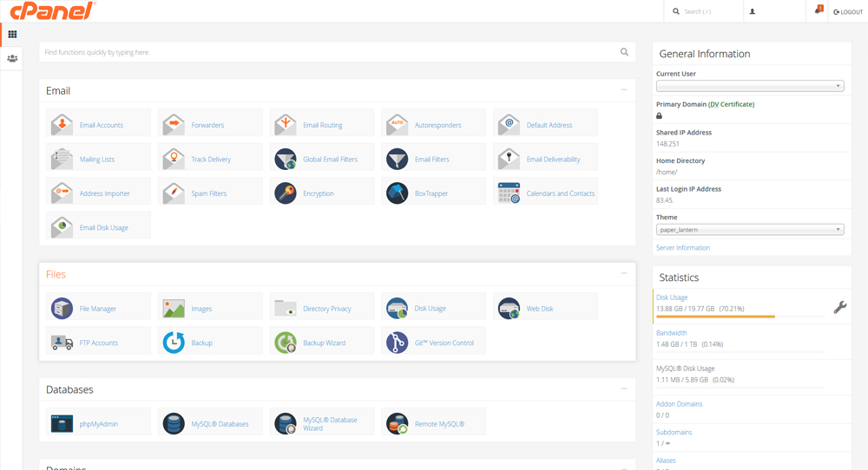The image size is (868, 470).
Task: Click the Disk Usage wrench icon
Action: (839, 307)
